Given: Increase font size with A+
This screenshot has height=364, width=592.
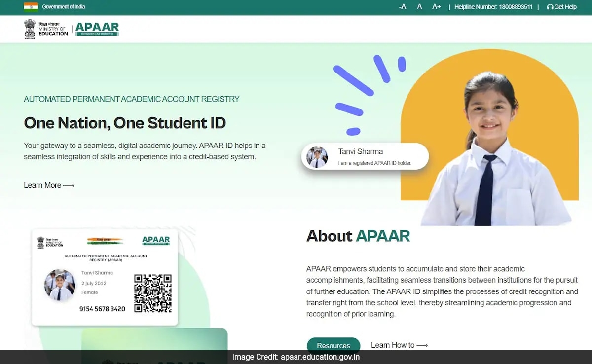Looking at the screenshot, I should [436, 7].
